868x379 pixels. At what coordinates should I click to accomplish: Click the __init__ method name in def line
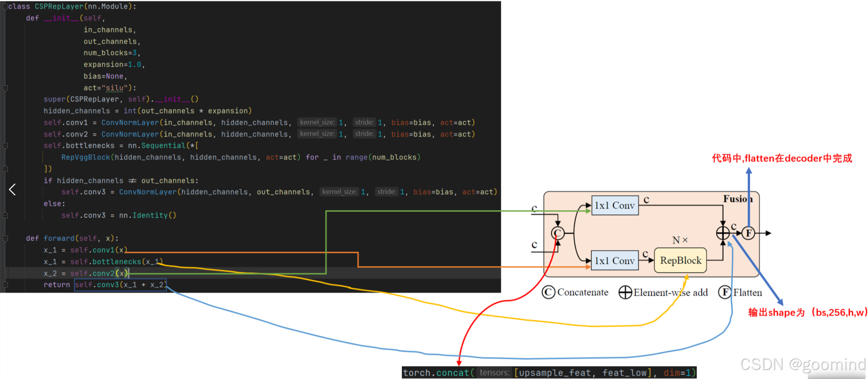pos(61,18)
